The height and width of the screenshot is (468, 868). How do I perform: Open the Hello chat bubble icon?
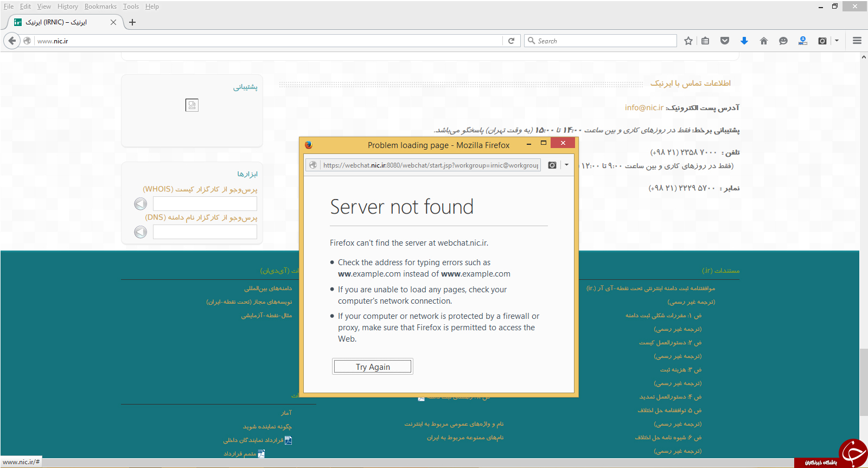(x=783, y=41)
